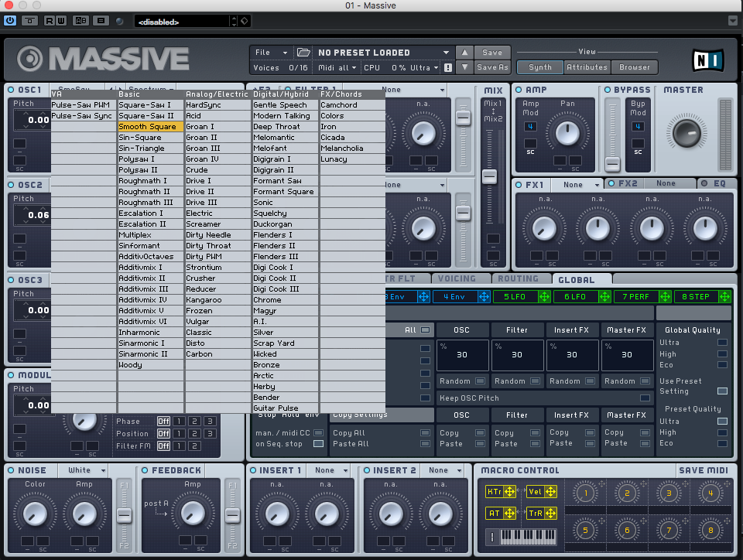Viewport: 743px width, 560px height.
Task: Select Smooth Square wavetable
Action: coord(150,126)
